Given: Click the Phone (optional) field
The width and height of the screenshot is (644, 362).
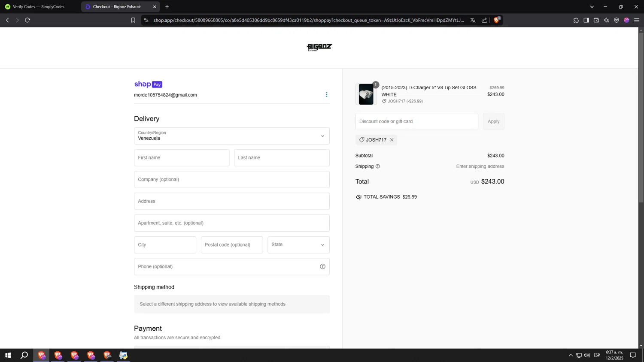Looking at the screenshot, I should tap(232, 267).
